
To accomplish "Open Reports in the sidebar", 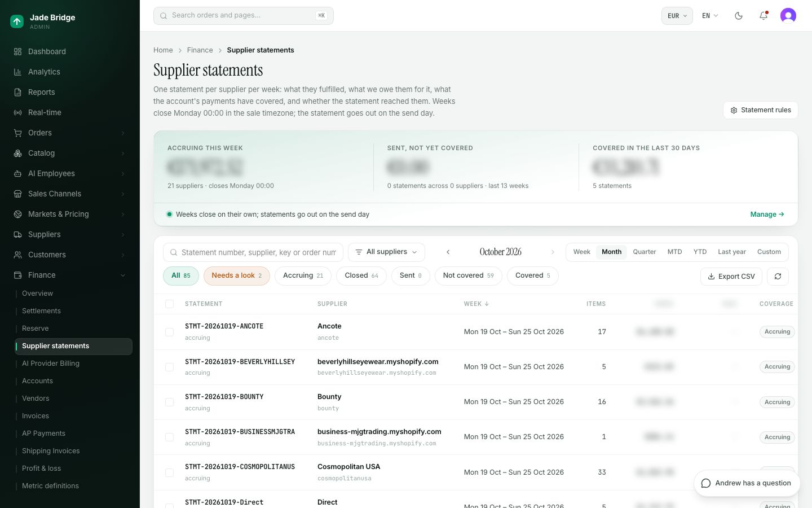I will coord(70,92).
